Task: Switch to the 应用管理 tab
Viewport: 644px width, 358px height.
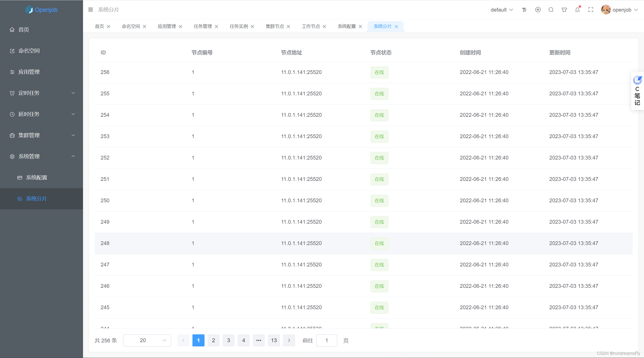Action: click(x=167, y=26)
